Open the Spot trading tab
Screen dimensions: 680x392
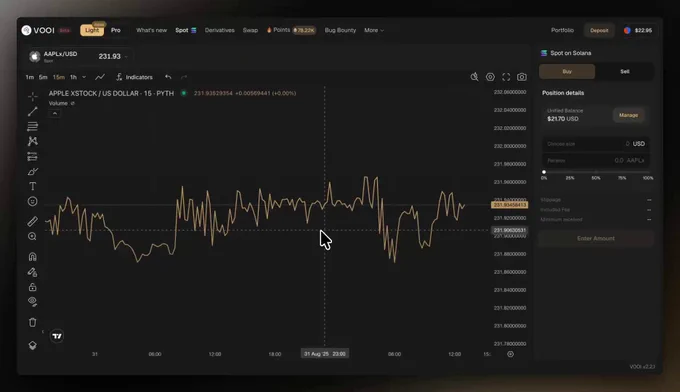tap(186, 30)
